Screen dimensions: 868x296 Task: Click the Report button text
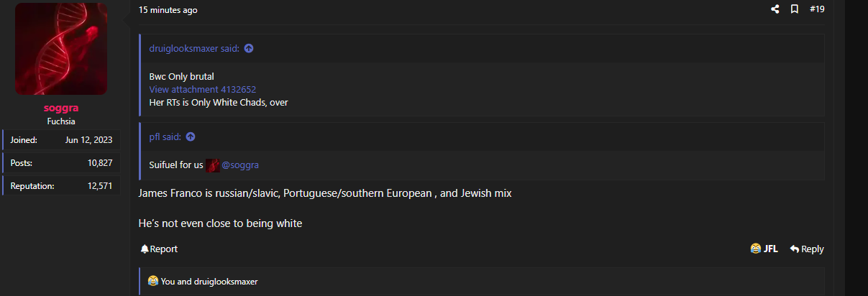click(x=164, y=249)
